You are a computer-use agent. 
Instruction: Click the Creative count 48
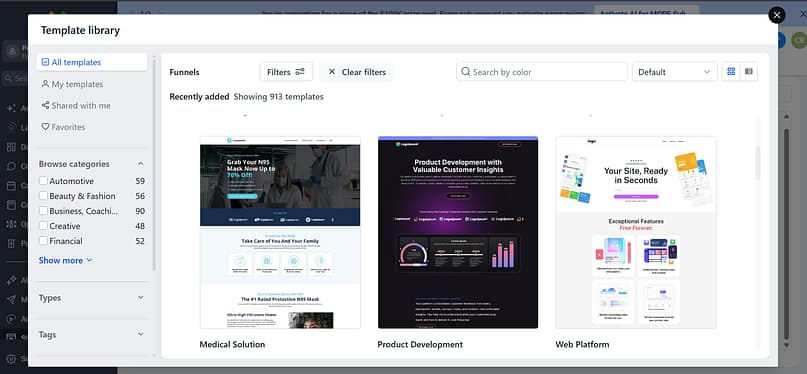point(140,226)
